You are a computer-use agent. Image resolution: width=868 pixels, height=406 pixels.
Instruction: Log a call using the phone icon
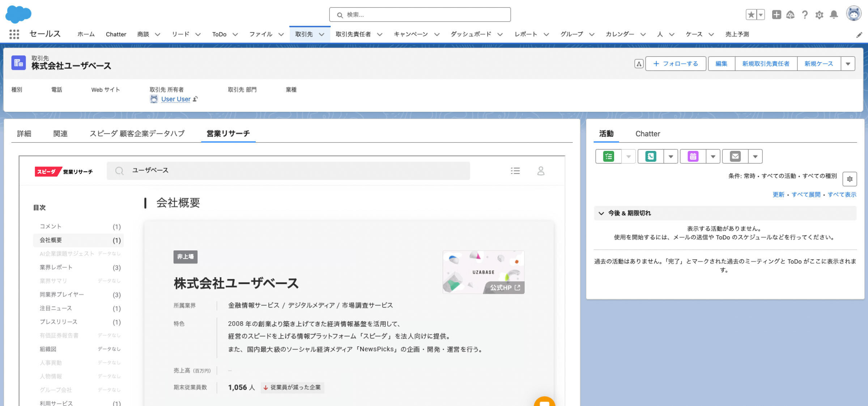point(651,156)
